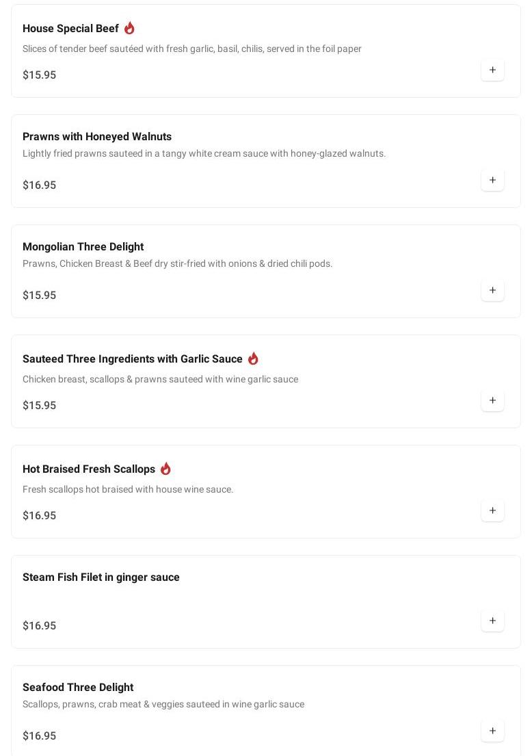Image resolution: width=532 pixels, height=756 pixels.
Task: Add House Special Beef to cart
Action: (492, 70)
